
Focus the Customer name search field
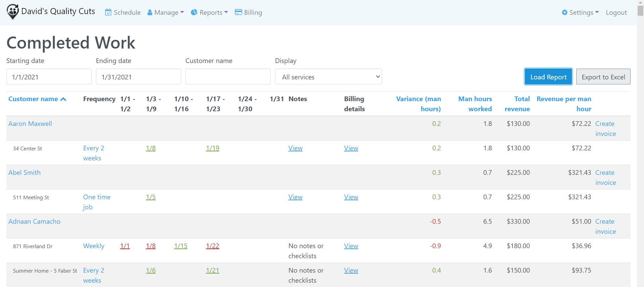228,77
